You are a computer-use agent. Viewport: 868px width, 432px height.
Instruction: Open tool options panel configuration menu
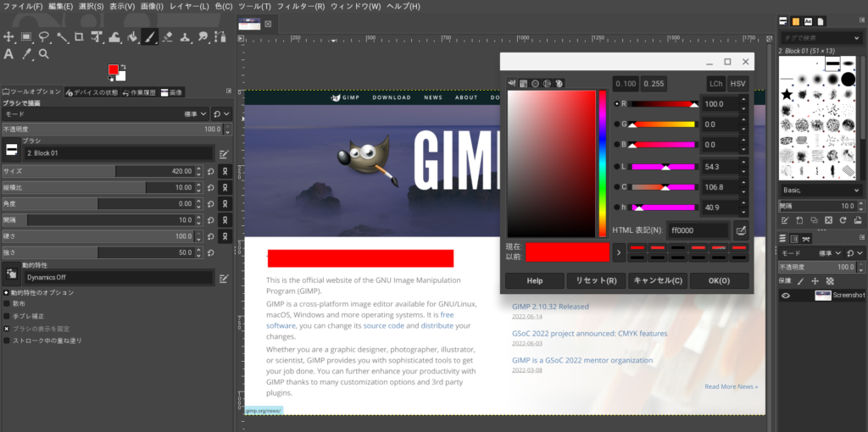229,91
